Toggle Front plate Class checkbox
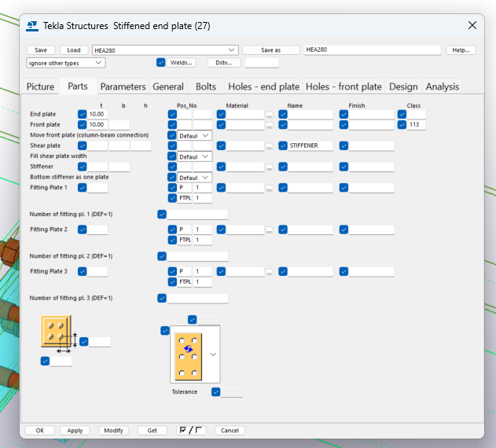The width and height of the screenshot is (496, 448). click(402, 125)
